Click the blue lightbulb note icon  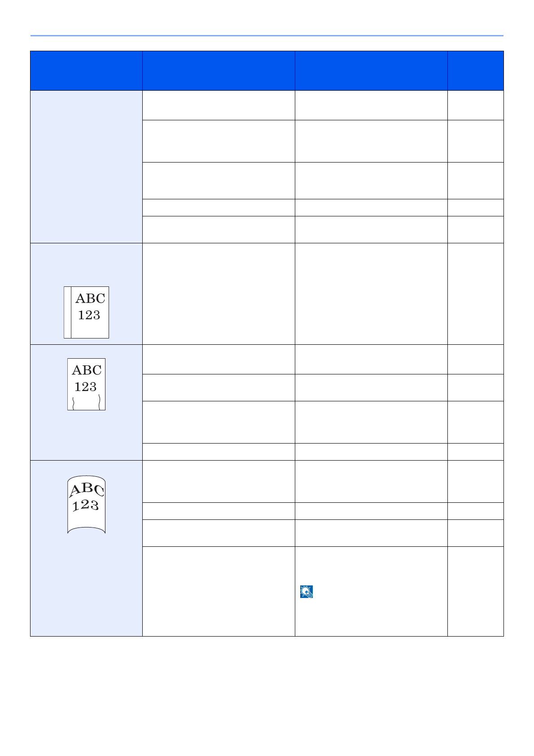click(306, 592)
